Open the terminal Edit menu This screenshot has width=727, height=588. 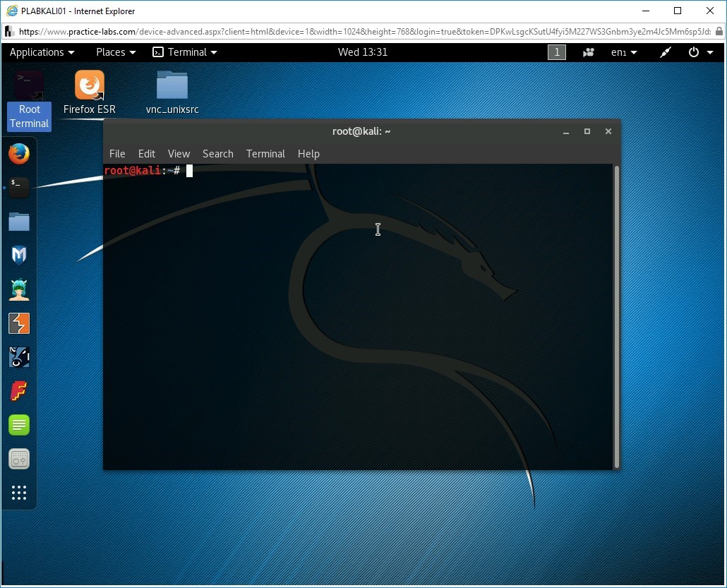tap(147, 154)
